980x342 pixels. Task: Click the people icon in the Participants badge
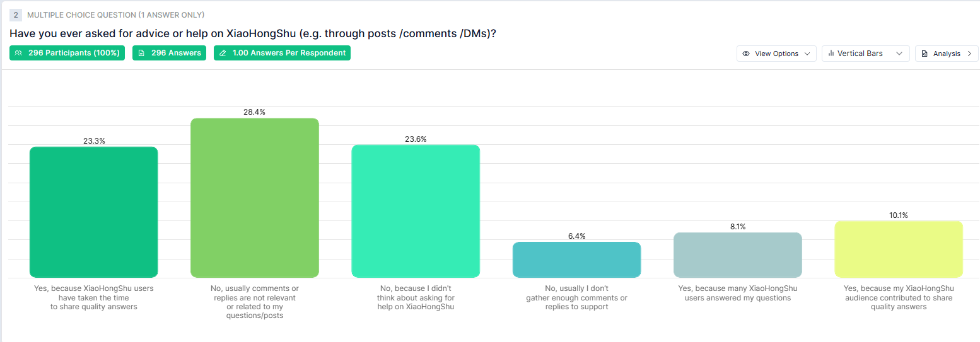[x=19, y=53]
